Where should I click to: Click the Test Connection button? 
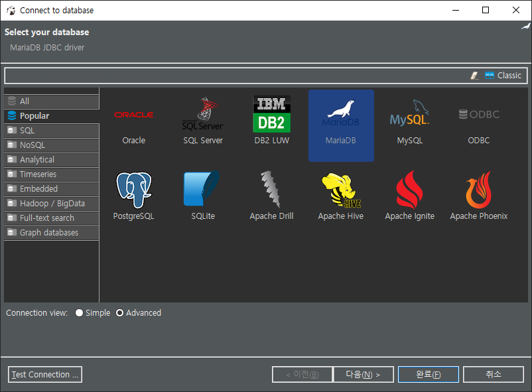tap(45, 374)
